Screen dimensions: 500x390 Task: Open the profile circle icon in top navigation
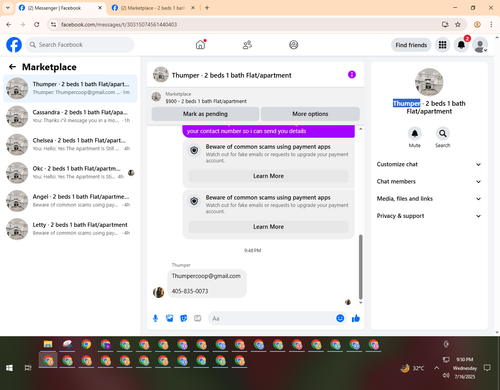294,45
